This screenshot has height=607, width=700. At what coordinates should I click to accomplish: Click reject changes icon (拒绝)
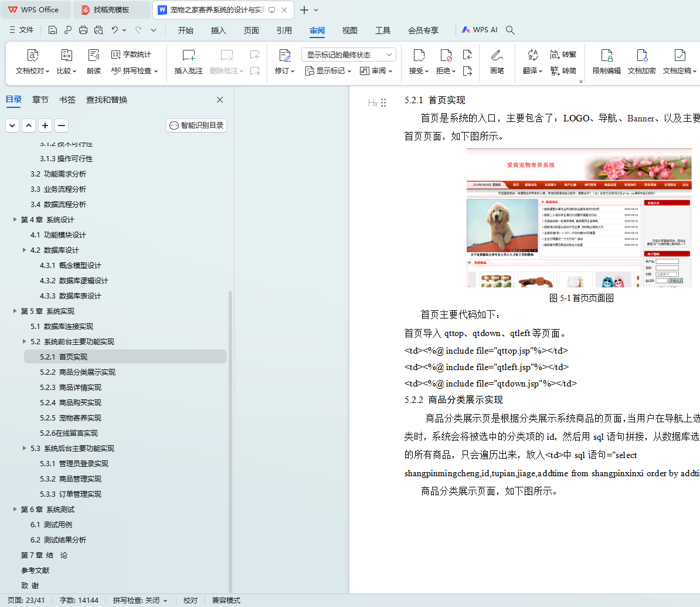[x=446, y=62]
